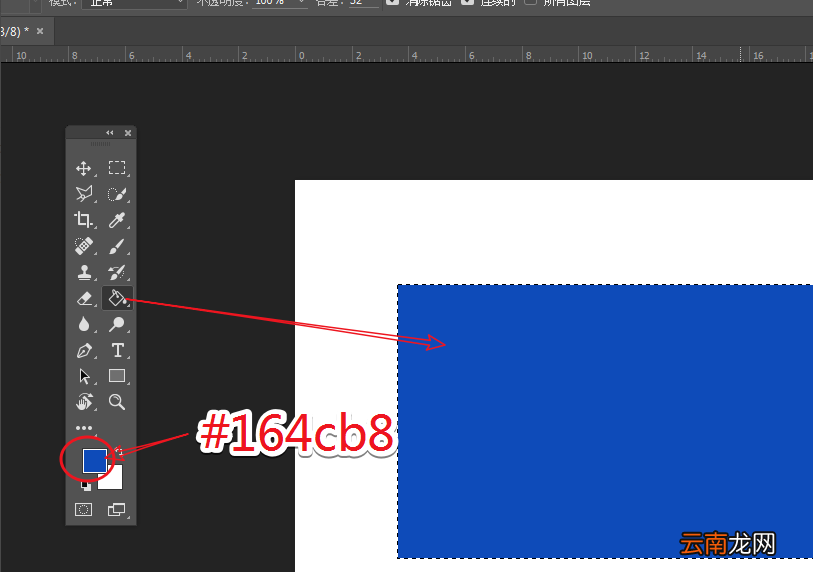Pick the Crop tool

tap(83, 219)
